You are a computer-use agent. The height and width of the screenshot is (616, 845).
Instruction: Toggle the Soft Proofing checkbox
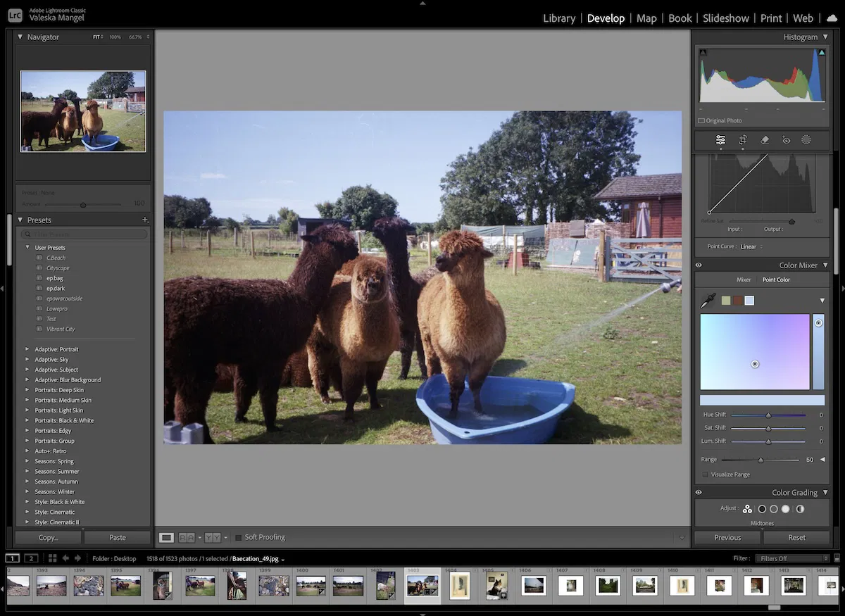pos(238,538)
